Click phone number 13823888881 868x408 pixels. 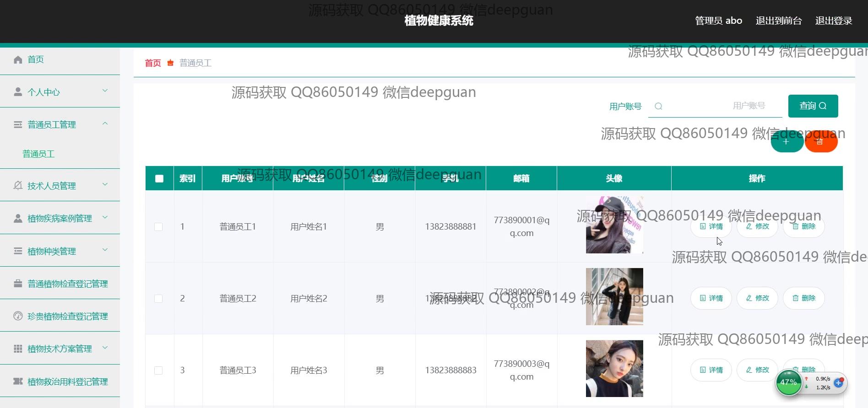click(450, 227)
